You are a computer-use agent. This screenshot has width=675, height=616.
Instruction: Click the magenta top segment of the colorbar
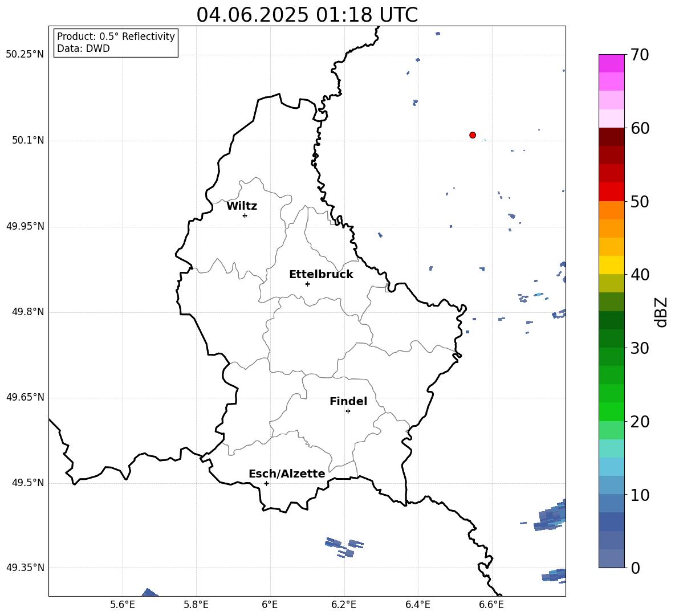[x=612, y=63]
